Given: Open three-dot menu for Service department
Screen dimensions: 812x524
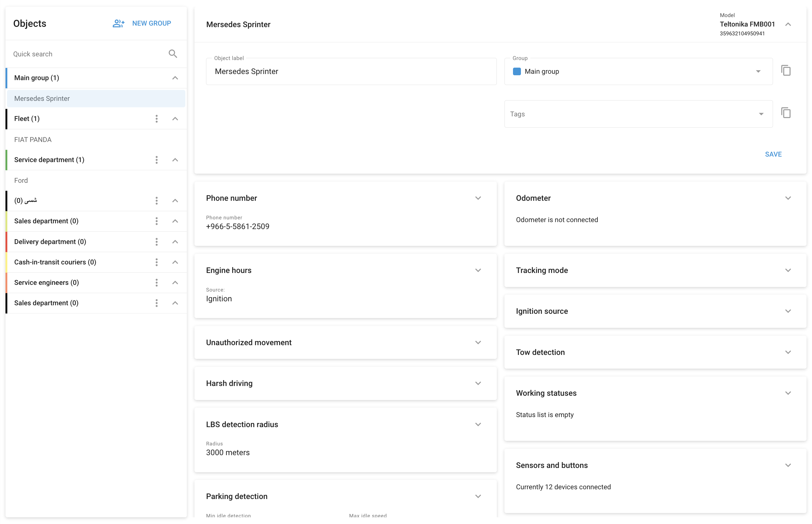Looking at the screenshot, I should pyautogui.click(x=157, y=160).
